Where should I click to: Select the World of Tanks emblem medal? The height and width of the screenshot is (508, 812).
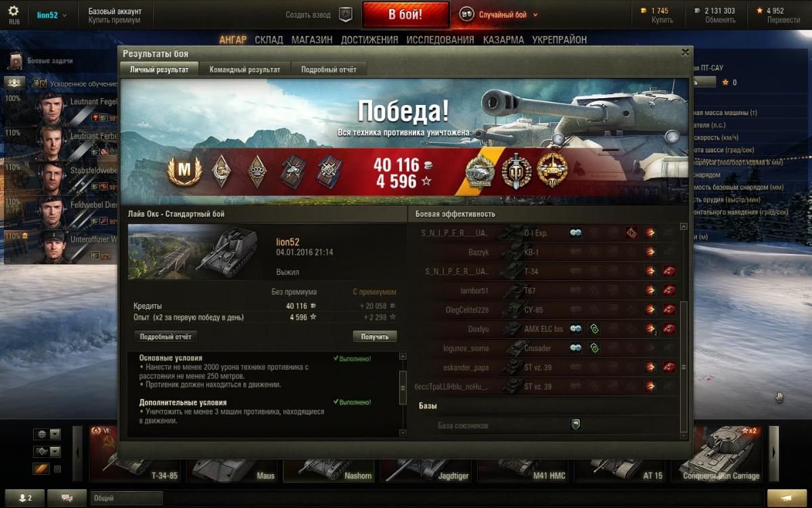[516, 171]
